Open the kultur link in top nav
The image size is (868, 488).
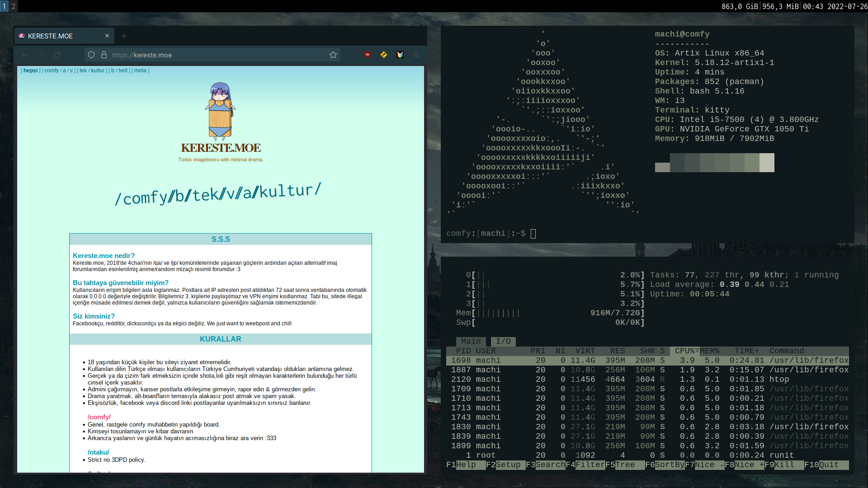[x=98, y=70]
